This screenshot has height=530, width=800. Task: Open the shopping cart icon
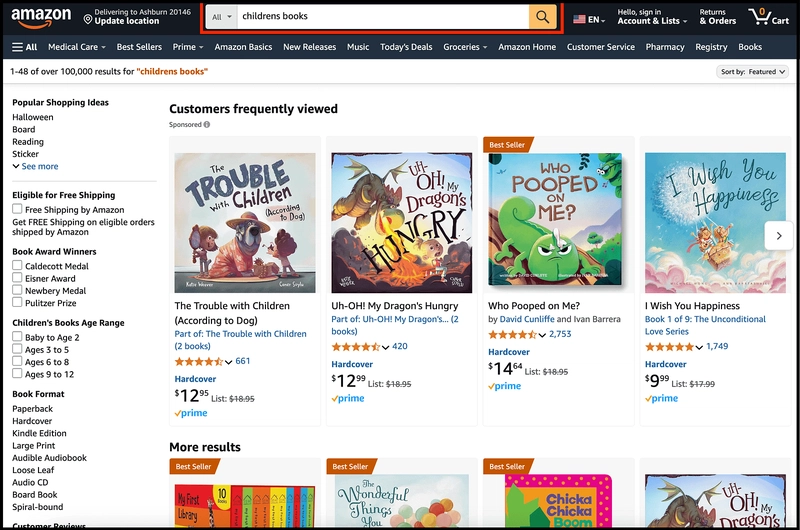pyautogui.click(x=771, y=17)
